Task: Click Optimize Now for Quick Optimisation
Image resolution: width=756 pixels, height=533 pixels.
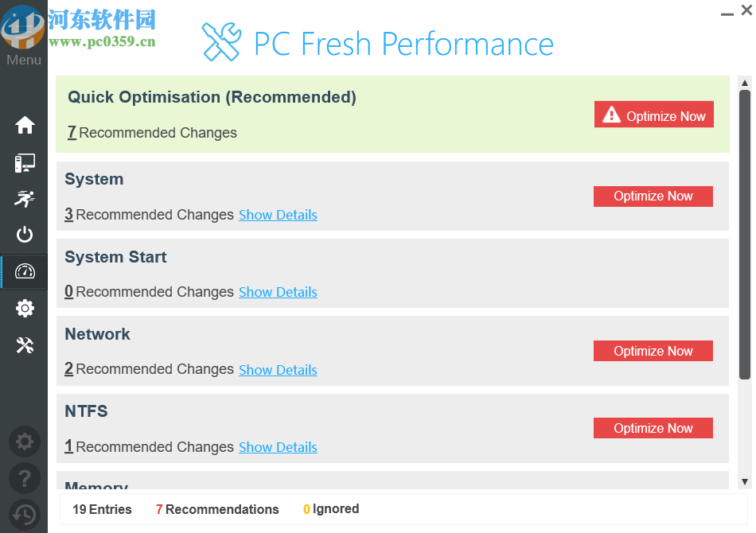Action: [653, 115]
